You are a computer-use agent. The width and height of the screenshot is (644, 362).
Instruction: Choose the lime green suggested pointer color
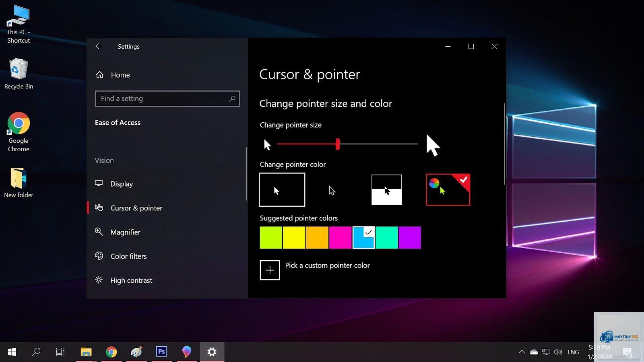pos(271,238)
